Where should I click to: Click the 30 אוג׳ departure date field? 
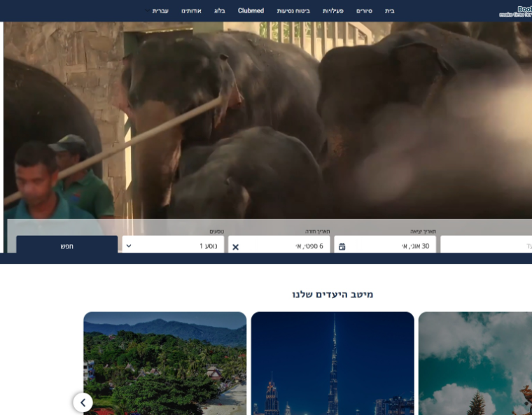385,245
